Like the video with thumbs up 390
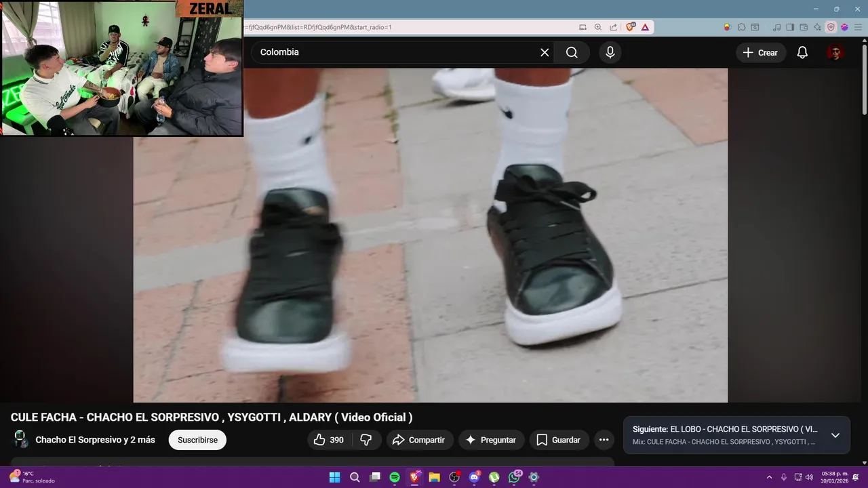 coord(328,440)
